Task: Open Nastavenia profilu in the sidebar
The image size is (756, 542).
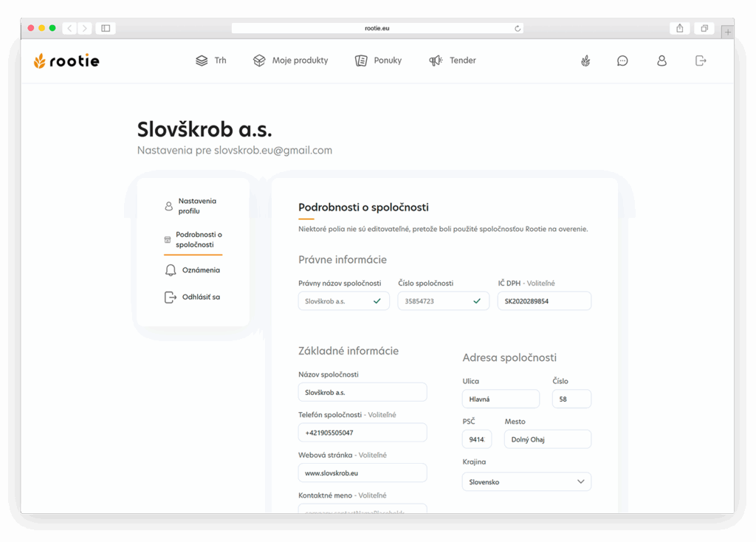Action: click(197, 205)
